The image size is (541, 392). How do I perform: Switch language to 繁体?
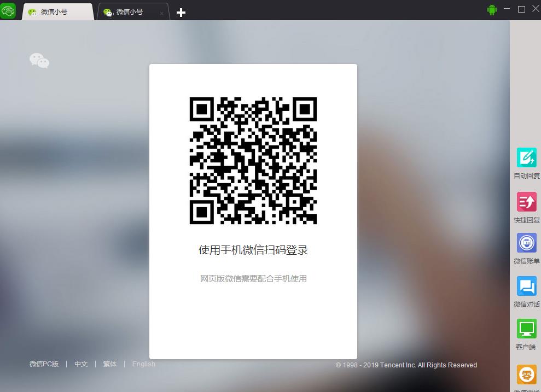click(x=110, y=364)
